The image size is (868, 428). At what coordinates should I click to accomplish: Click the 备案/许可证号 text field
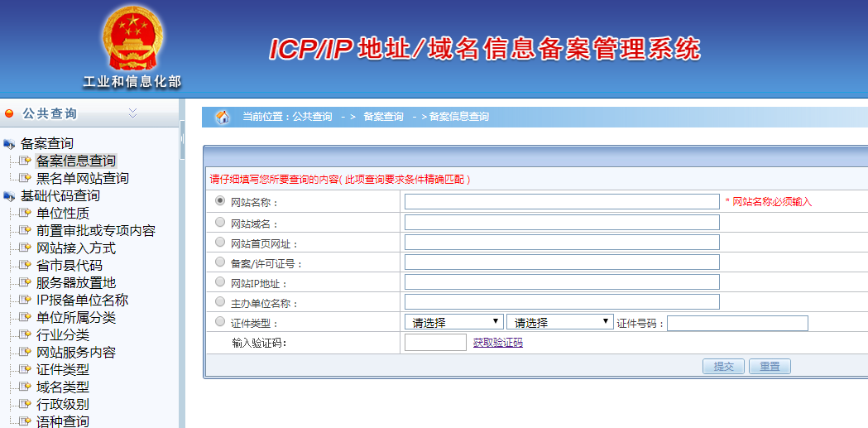562,262
